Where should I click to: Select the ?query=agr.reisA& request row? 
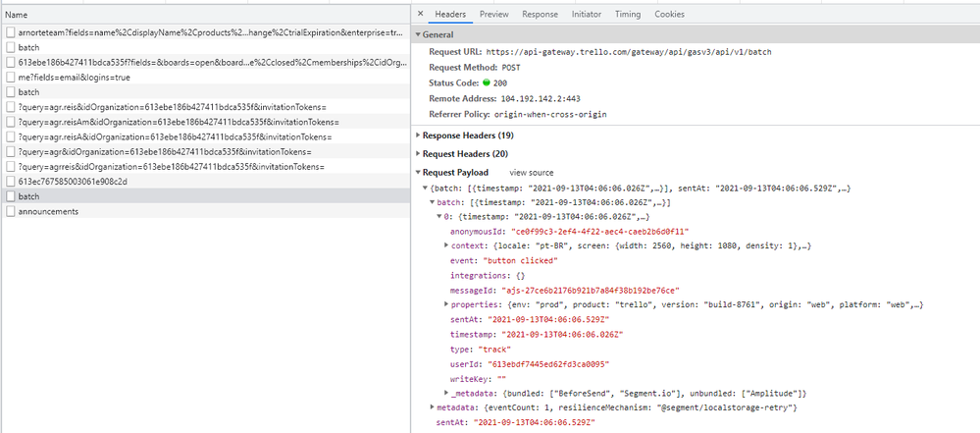point(206,137)
